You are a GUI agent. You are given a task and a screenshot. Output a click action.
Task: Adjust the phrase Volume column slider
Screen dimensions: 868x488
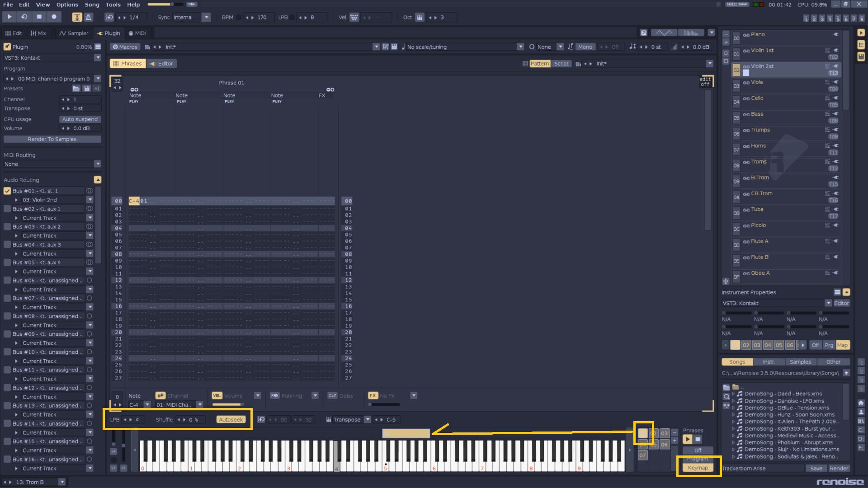(x=228, y=404)
